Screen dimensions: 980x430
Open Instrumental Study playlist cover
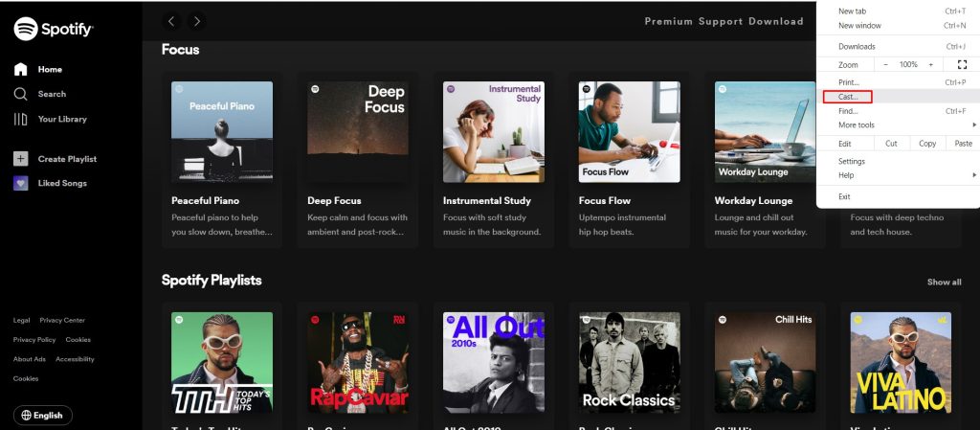[494, 132]
